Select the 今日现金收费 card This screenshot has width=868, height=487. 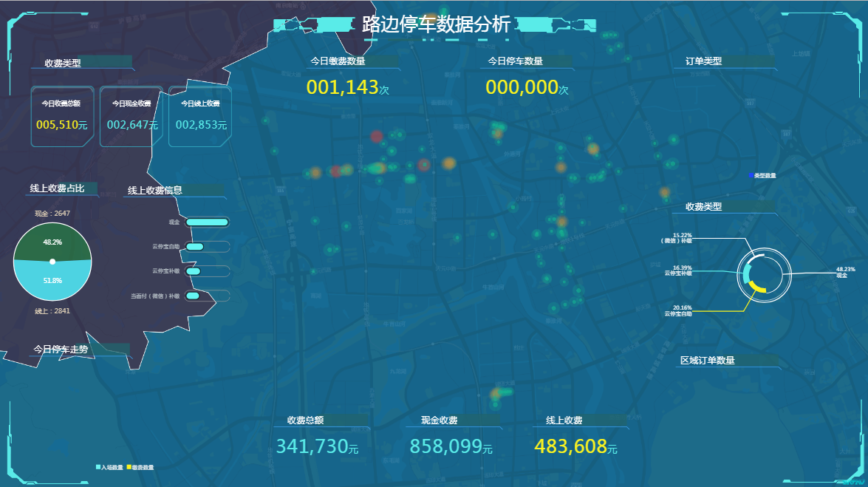tap(131, 116)
